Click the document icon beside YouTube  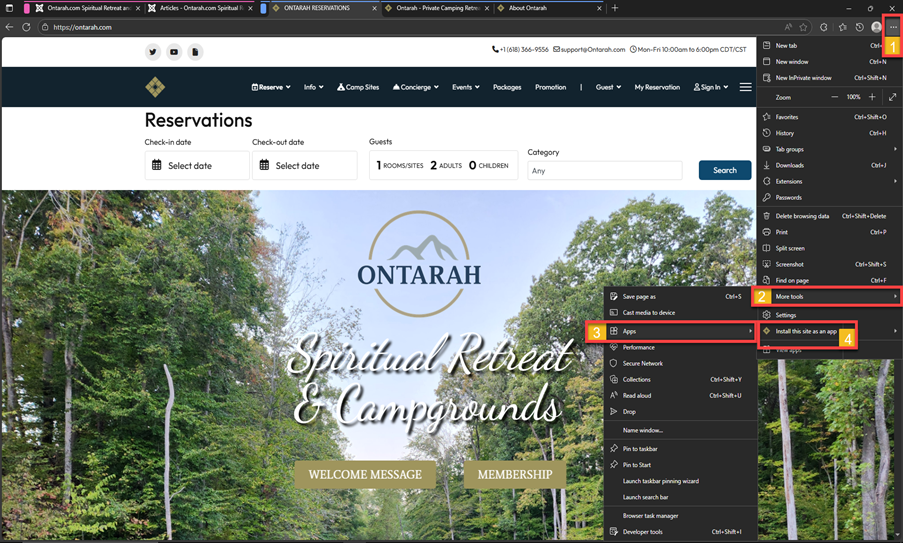195,52
